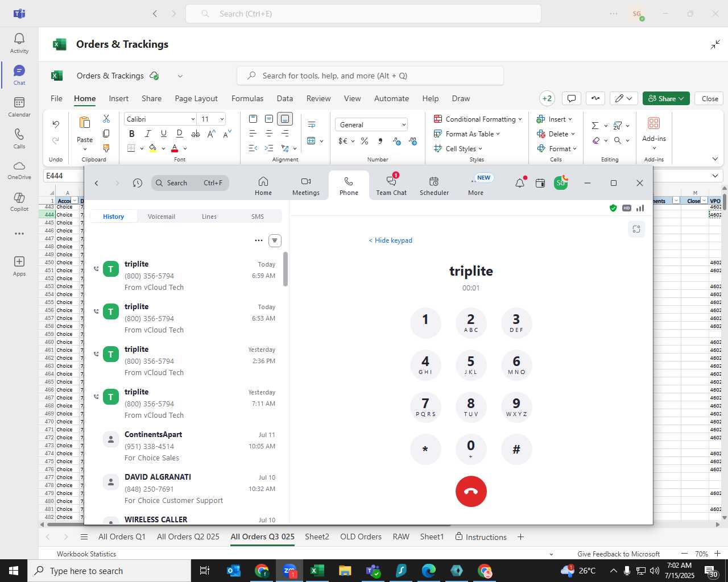This screenshot has height=582, width=728.
Task: Open Excel comments icon
Action: pyautogui.click(x=572, y=98)
